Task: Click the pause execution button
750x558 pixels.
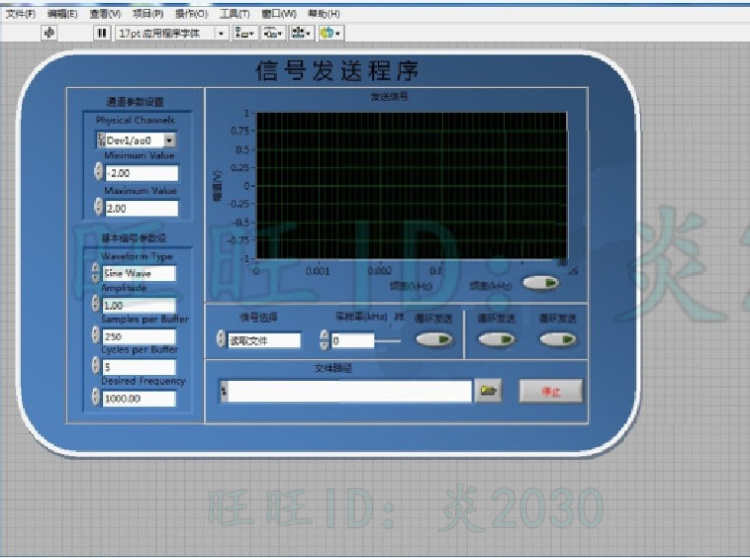Action: click(101, 33)
